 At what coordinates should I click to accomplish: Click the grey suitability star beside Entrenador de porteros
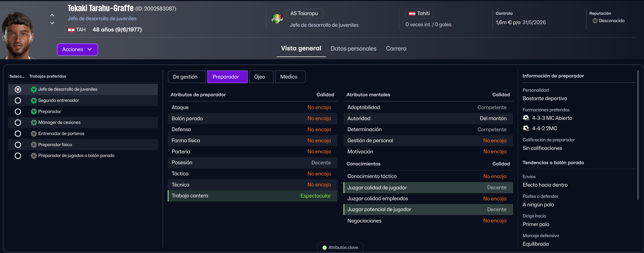click(x=34, y=134)
